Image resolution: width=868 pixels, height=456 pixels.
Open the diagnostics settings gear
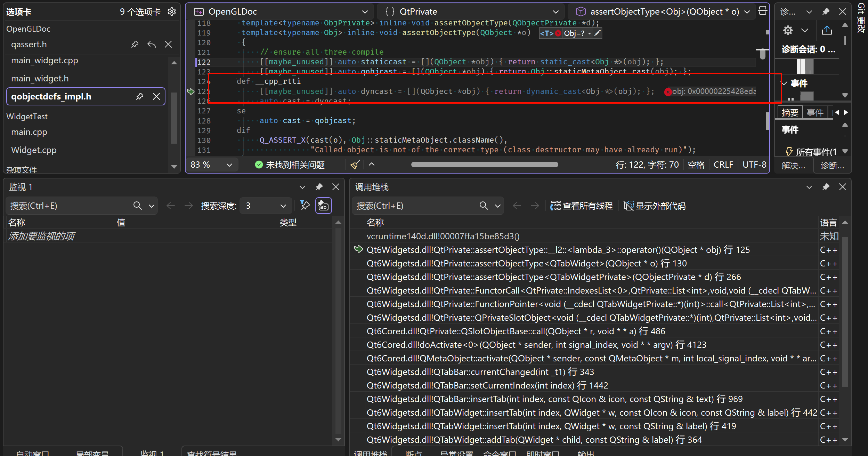coord(788,30)
